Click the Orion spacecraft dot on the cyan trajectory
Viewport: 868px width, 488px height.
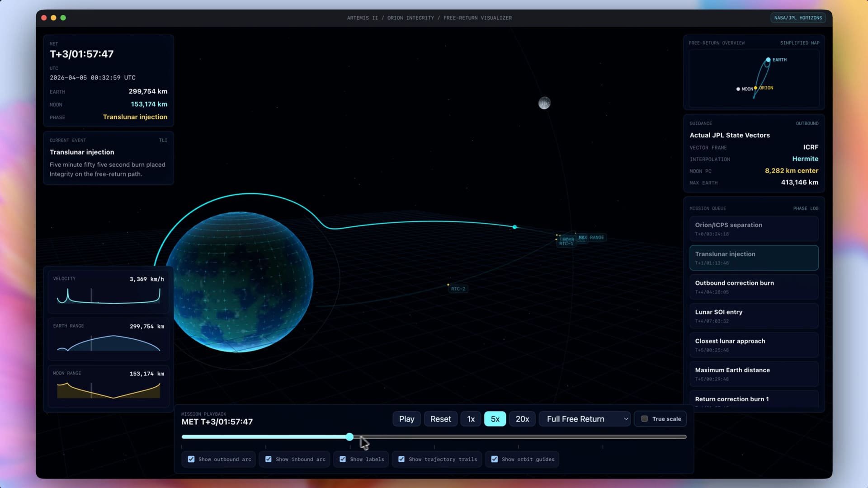[x=514, y=227]
